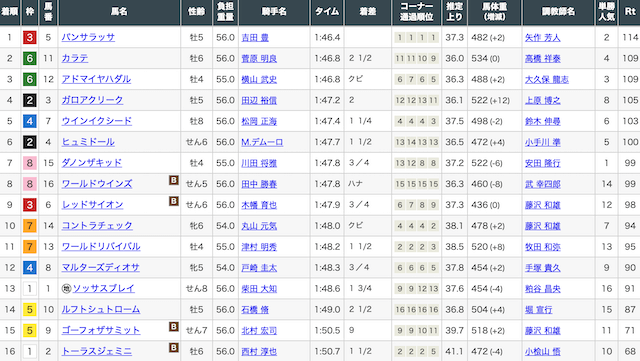Click white frame 1 badge beside トーラスジェミニ
Image resolution: width=640 pixels, height=361 pixels.
pyautogui.click(x=29, y=351)
